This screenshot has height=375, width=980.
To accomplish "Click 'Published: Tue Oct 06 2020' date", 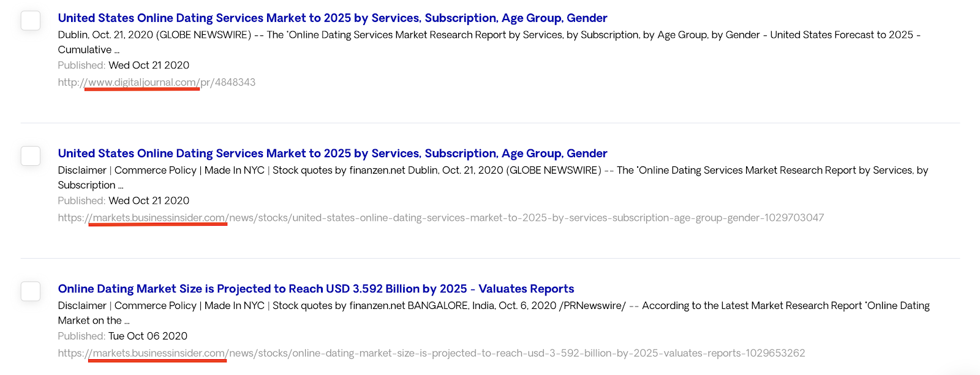I will [123, 336].
